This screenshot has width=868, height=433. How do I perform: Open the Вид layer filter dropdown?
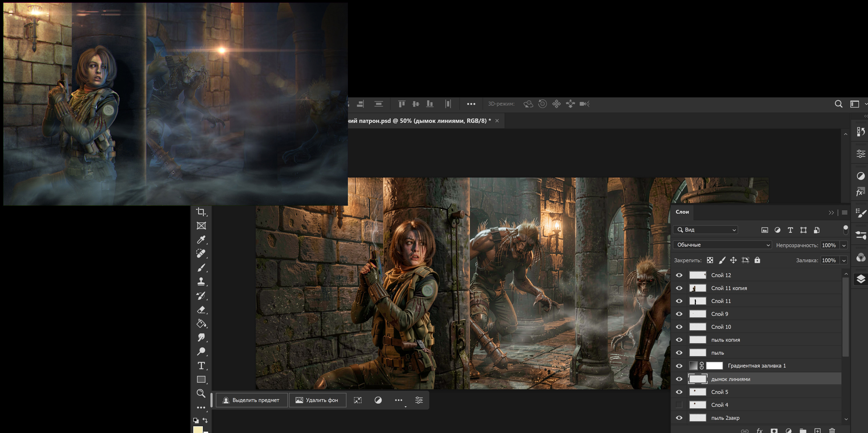(705, 230)
